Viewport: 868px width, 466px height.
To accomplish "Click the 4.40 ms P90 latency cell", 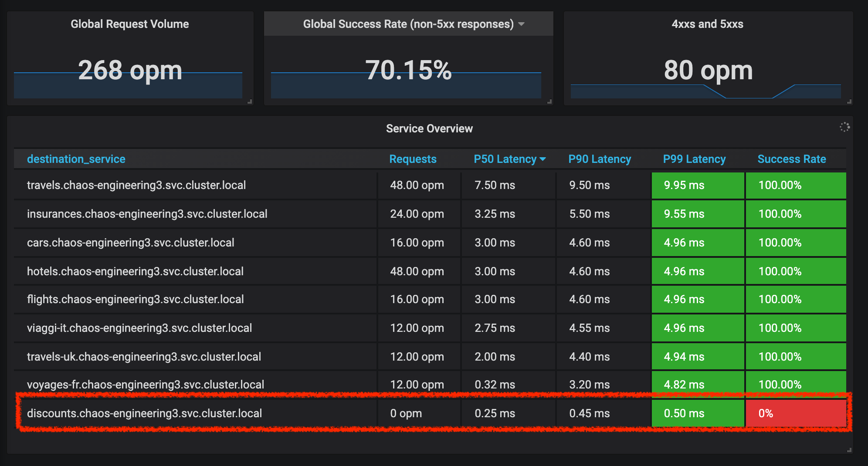I will coord(604,357).
